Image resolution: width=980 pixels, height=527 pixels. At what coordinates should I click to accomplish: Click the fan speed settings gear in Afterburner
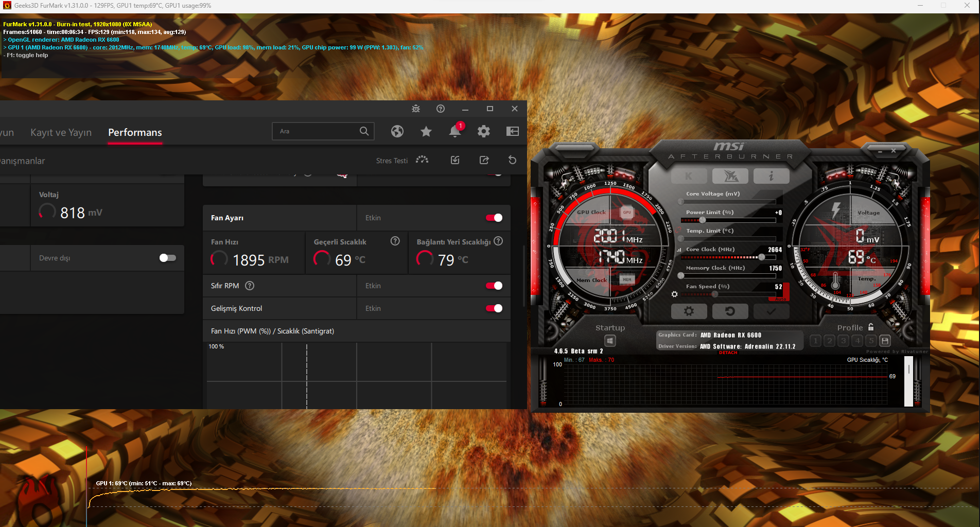(675, 294)
